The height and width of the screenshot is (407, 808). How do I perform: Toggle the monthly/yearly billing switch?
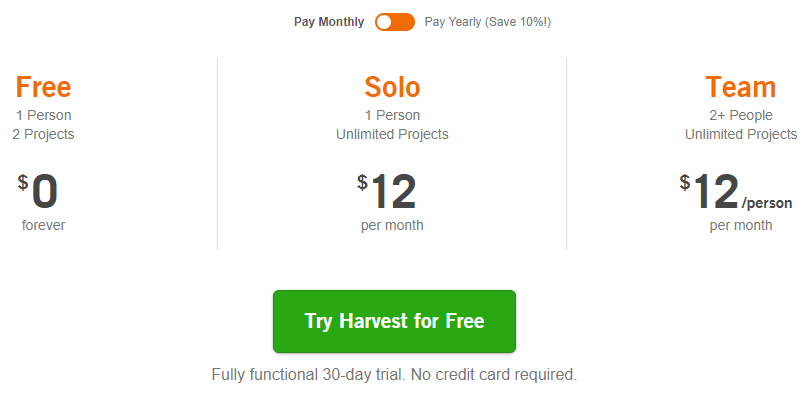pos(395,22)
